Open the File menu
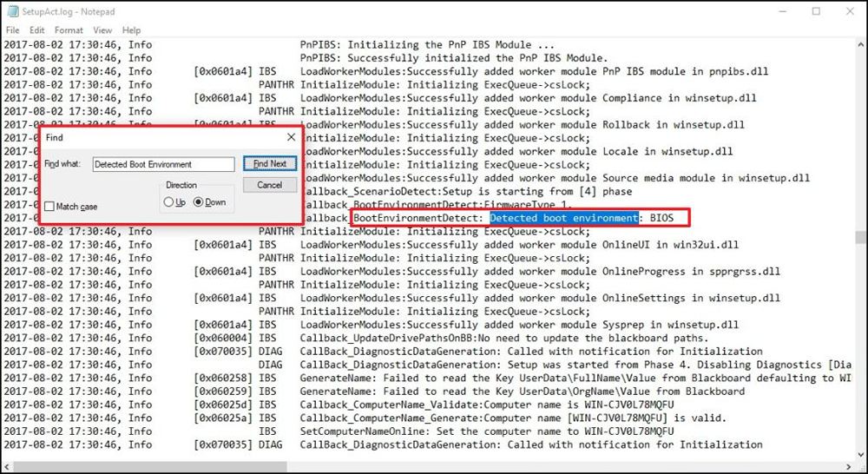 point(12,30)
